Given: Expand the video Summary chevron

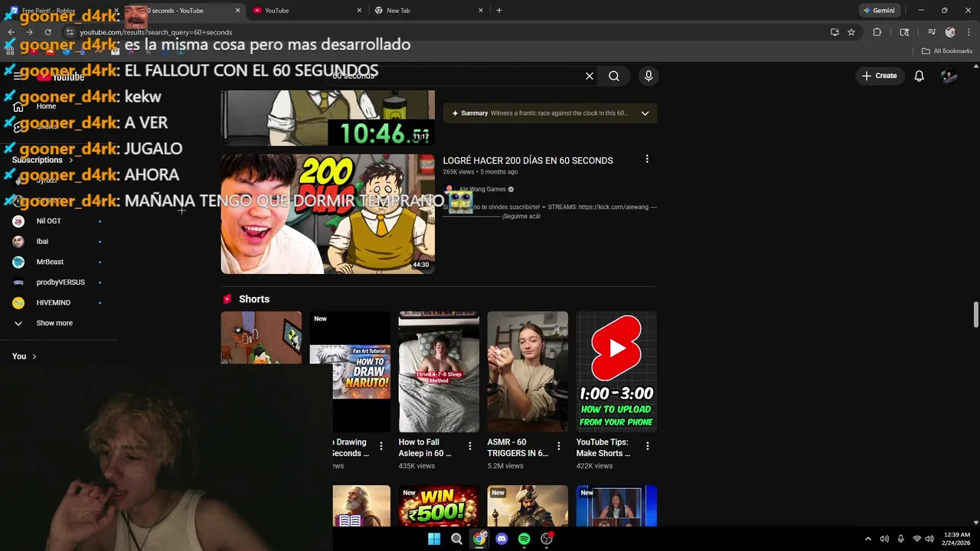Looking at the screenshot, I should (x=645, y=113).
